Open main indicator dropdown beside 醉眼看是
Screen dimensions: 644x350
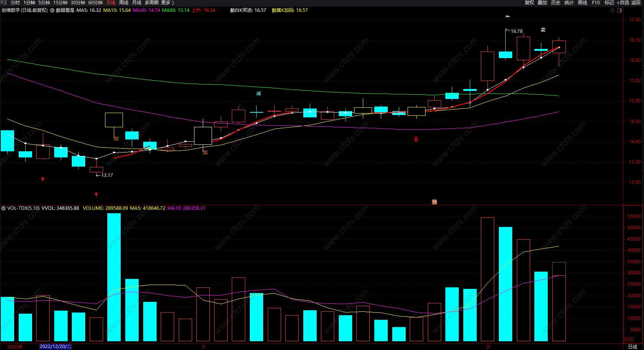coord(52,10)
